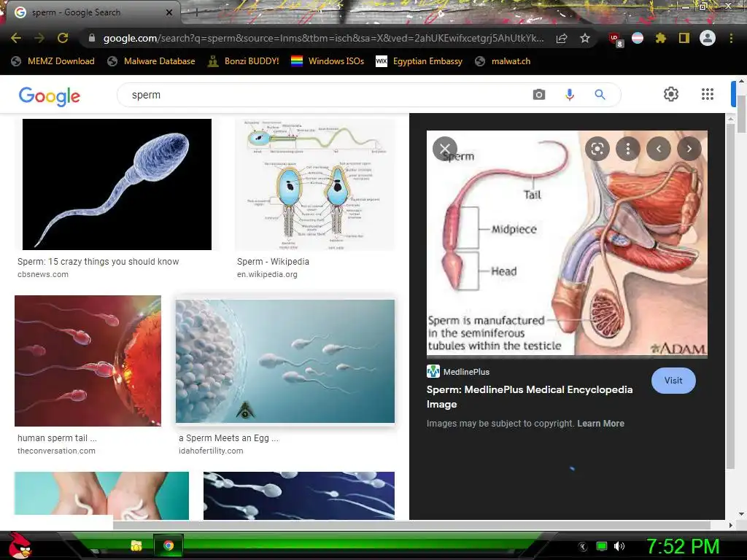Open the large MedlinePlus anatomy preview image
747x560 pixels.
pos(567,244)
